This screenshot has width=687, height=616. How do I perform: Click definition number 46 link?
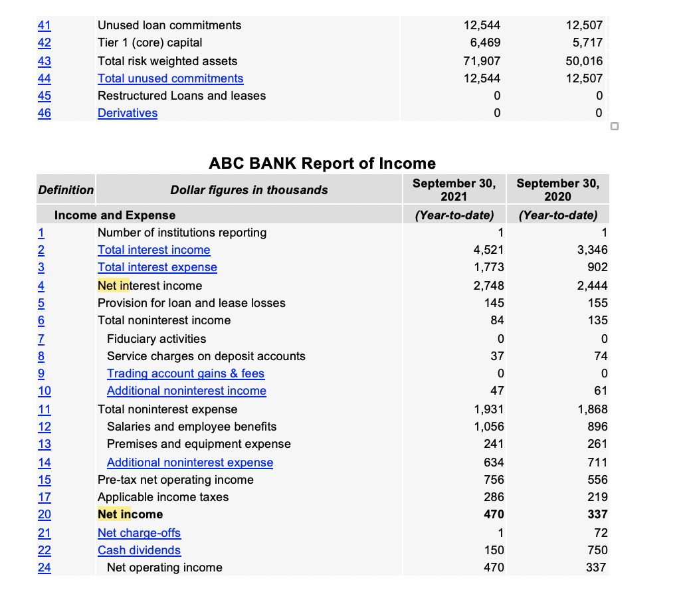click(x=45, y=113)
